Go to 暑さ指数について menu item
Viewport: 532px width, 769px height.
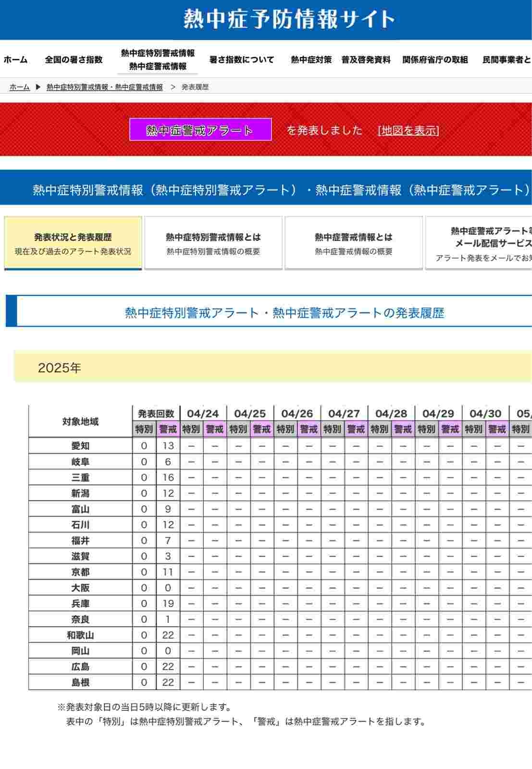tap(242, 60)
